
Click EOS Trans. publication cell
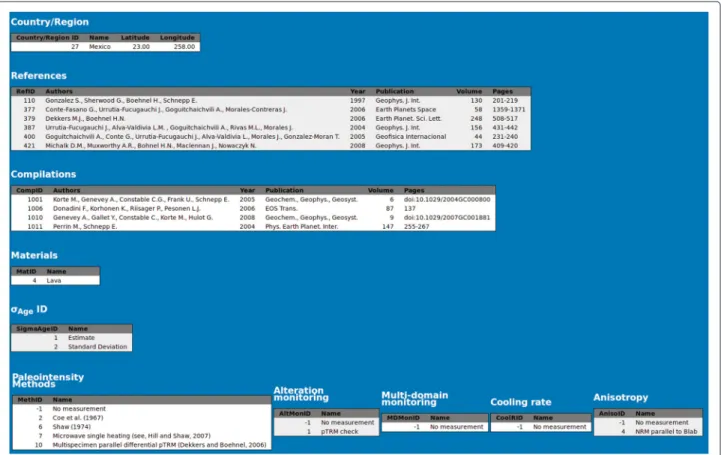pyautogui.click(x=281, y=209)
